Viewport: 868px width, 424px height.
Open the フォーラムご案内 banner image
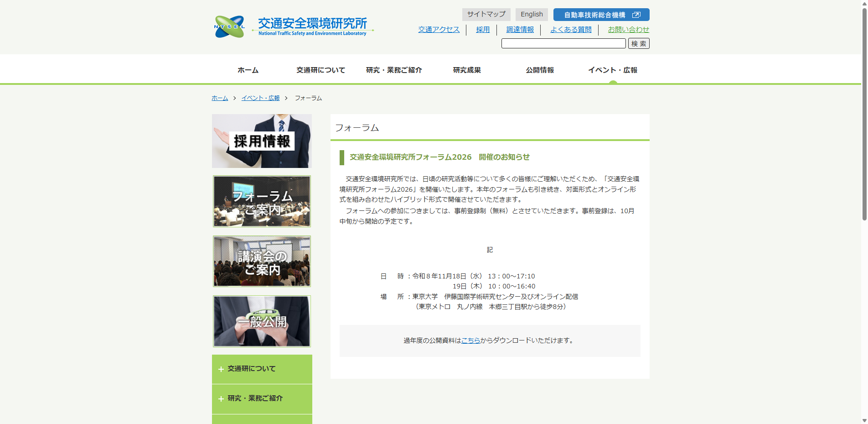pos(262,201)
